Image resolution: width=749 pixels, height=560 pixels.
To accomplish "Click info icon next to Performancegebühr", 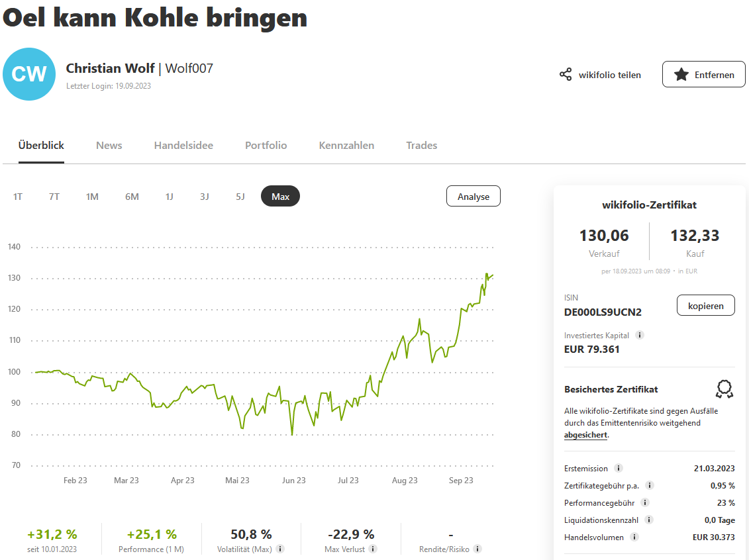I will [x=645, y=502].
